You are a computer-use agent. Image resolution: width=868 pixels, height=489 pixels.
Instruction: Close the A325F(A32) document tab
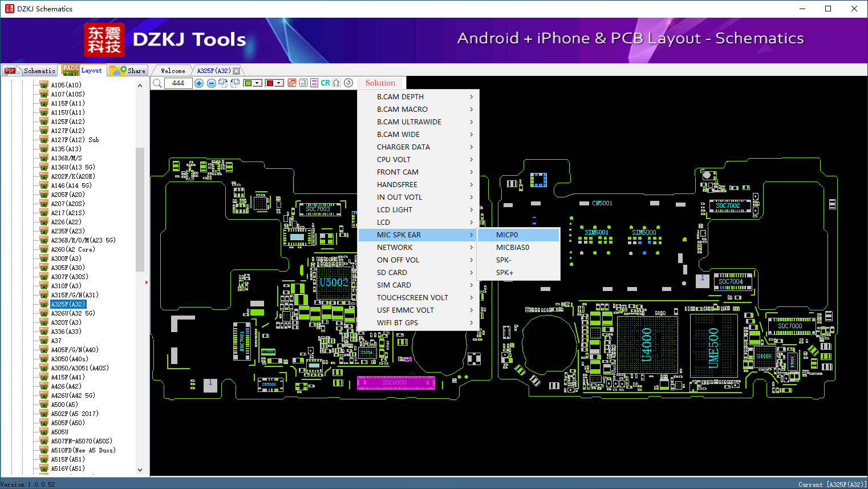[x=237, y=71]
